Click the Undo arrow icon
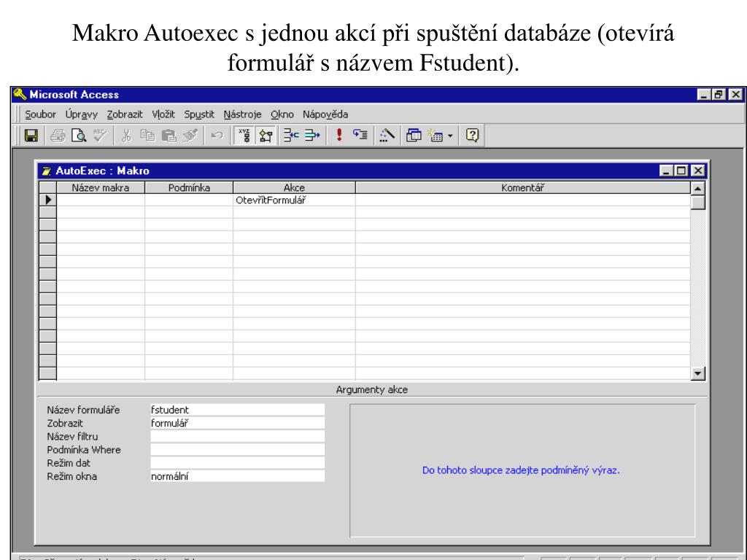 (x=217, y=136)
